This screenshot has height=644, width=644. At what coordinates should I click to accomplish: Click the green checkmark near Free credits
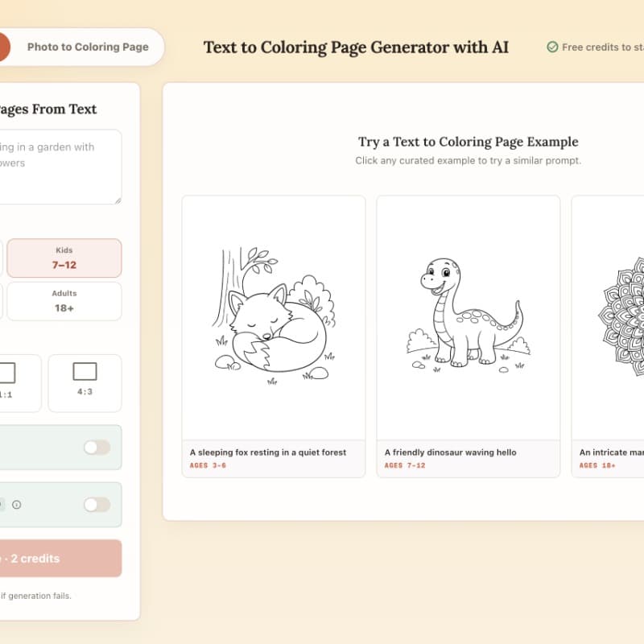552,47
